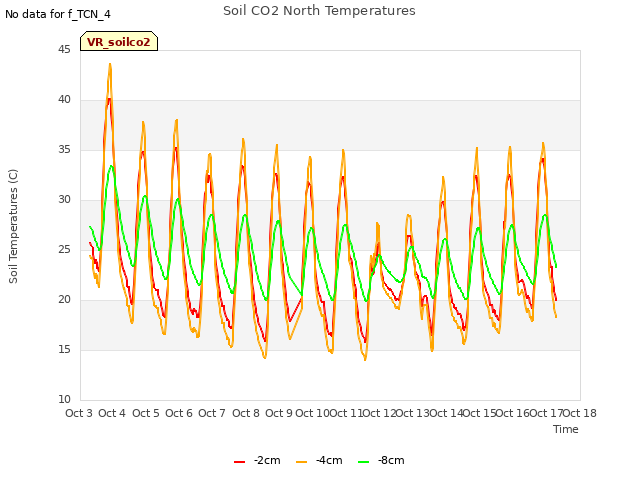The image size is (640, 480).
Task: Click the Oct 18 x-axis label
Action: [580, 413]
